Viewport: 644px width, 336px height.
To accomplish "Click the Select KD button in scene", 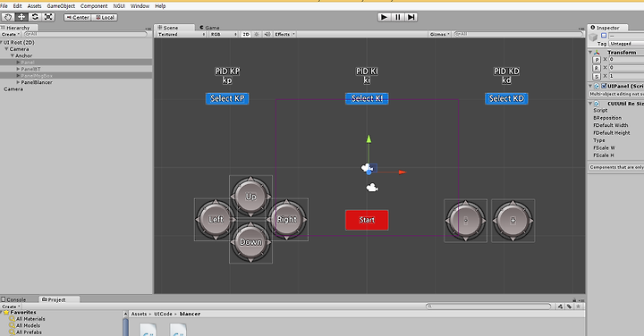I will coord(506,98).
